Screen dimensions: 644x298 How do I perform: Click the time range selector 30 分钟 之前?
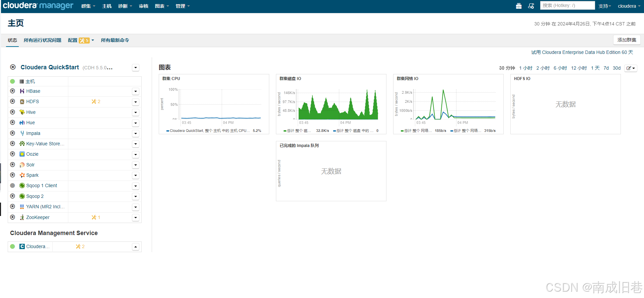(585, 24)
